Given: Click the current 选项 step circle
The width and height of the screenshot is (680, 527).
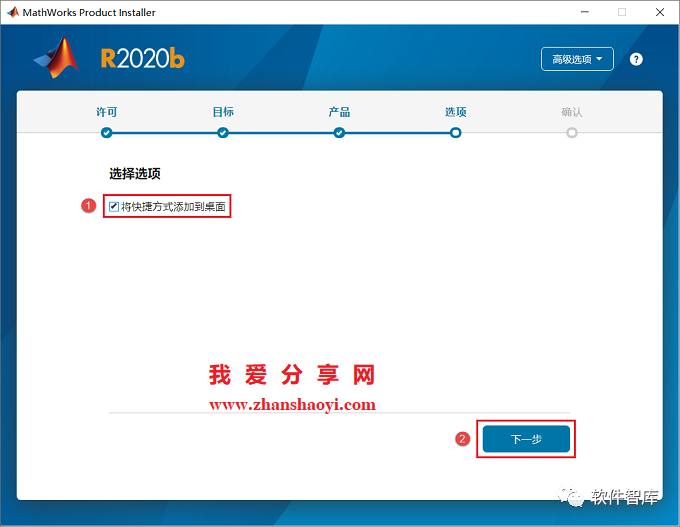Looking at the screenshot, I should click(455, 133).
